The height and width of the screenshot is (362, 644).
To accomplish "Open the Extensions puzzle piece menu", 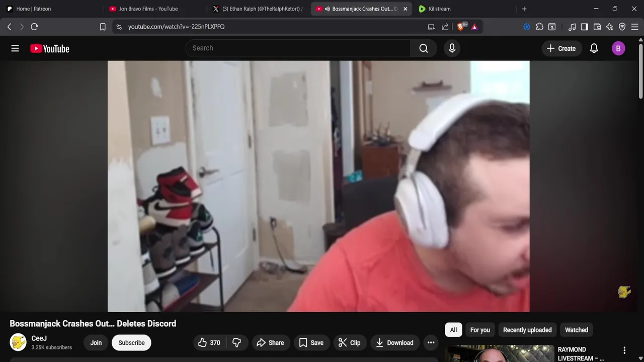I will [x=539, y=27].
